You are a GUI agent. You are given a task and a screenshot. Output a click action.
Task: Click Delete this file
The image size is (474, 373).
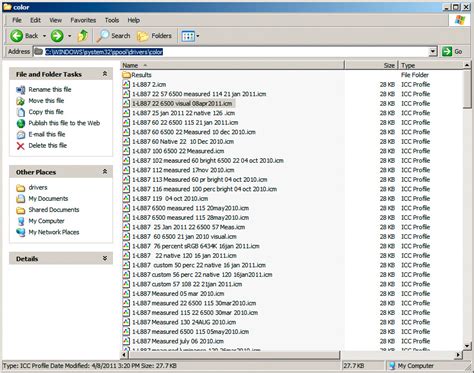click(48, 145)
